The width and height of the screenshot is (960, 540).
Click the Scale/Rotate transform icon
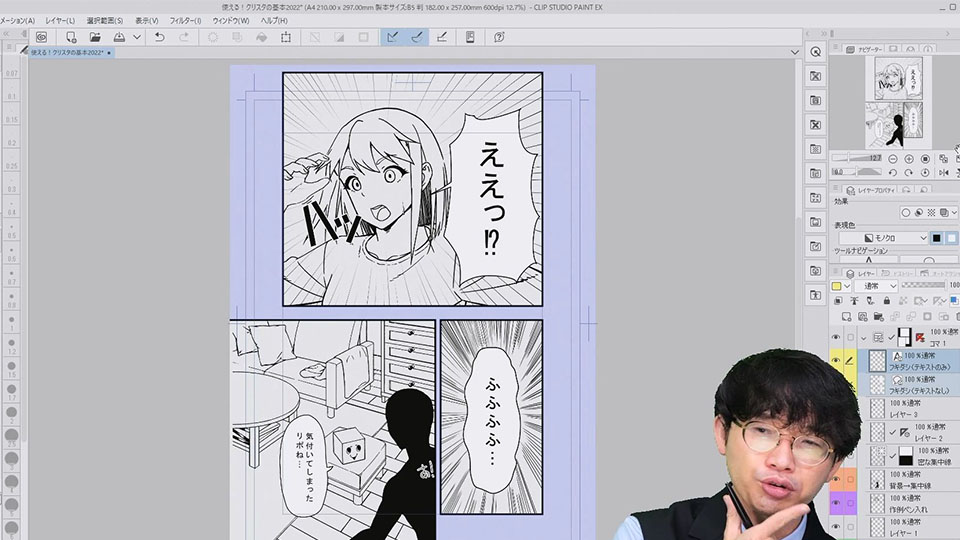tap(286, 37)
